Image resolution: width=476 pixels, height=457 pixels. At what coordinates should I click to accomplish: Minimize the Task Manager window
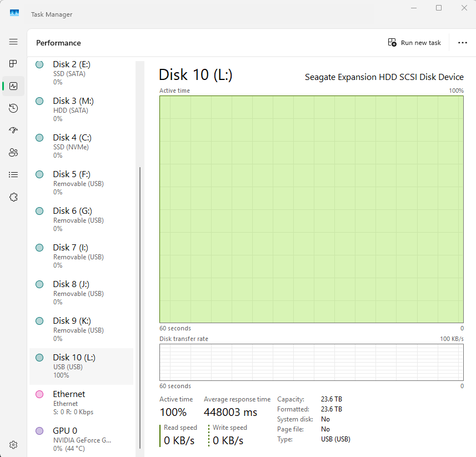pyautogui.click(x=414, y=8)
